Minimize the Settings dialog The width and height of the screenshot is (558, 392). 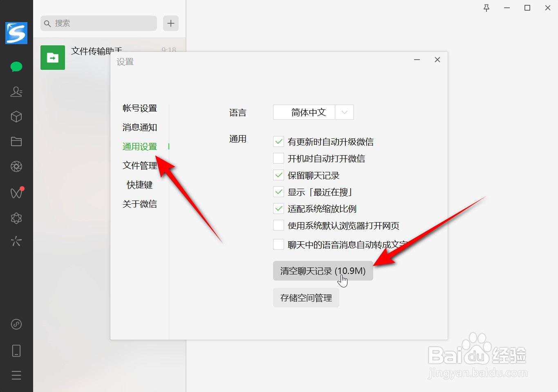(x=417, y=60)
